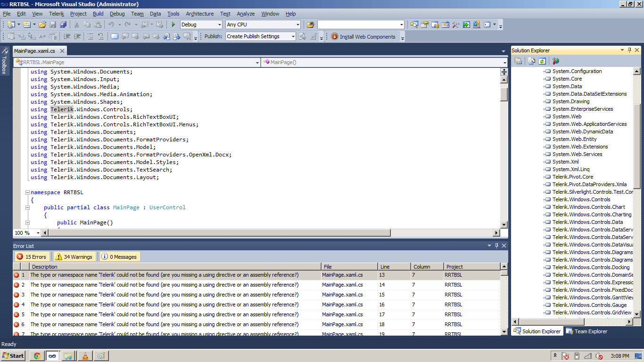644x362 pixels.
Task: Click the Paste clipboard icon
Action: point(98,25)
